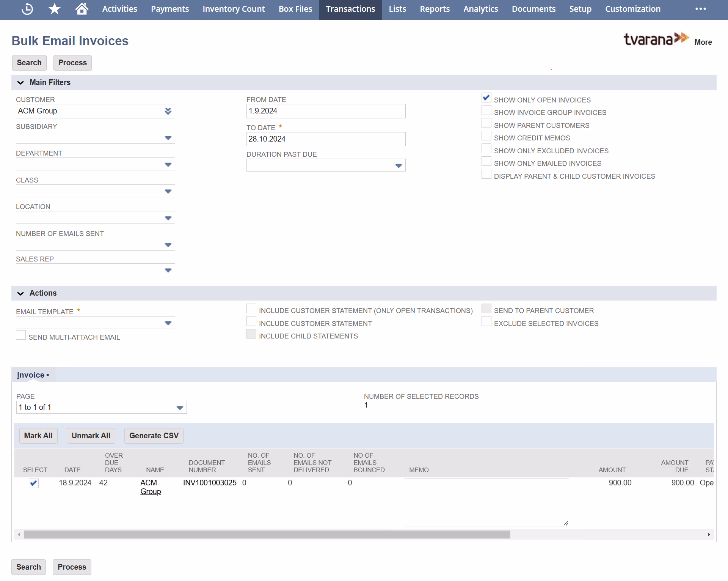Check Exclude Selected Invoices
Image resolution: width=728 pixels, height=581 pixels.
click(486, 321)
